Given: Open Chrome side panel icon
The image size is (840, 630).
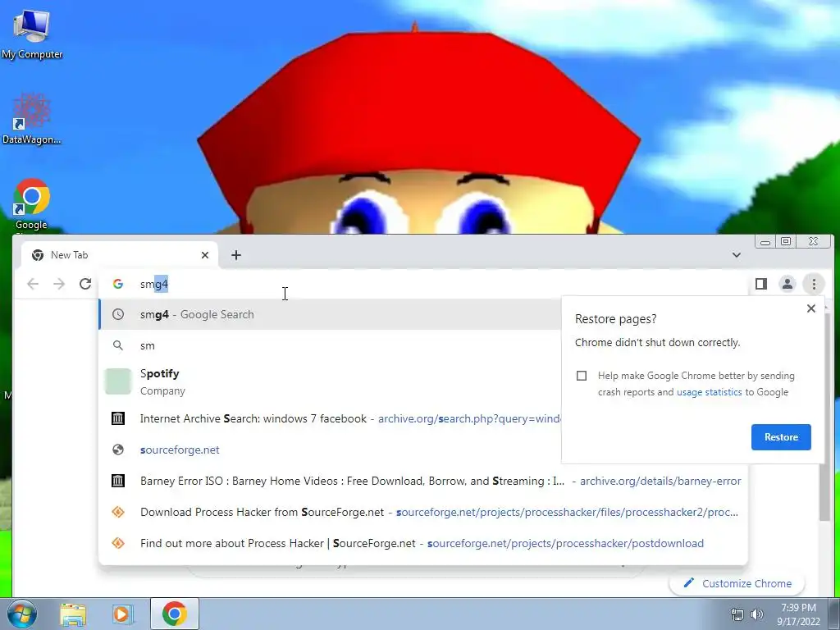Looking at the screenshot, I should pos(760,284).
